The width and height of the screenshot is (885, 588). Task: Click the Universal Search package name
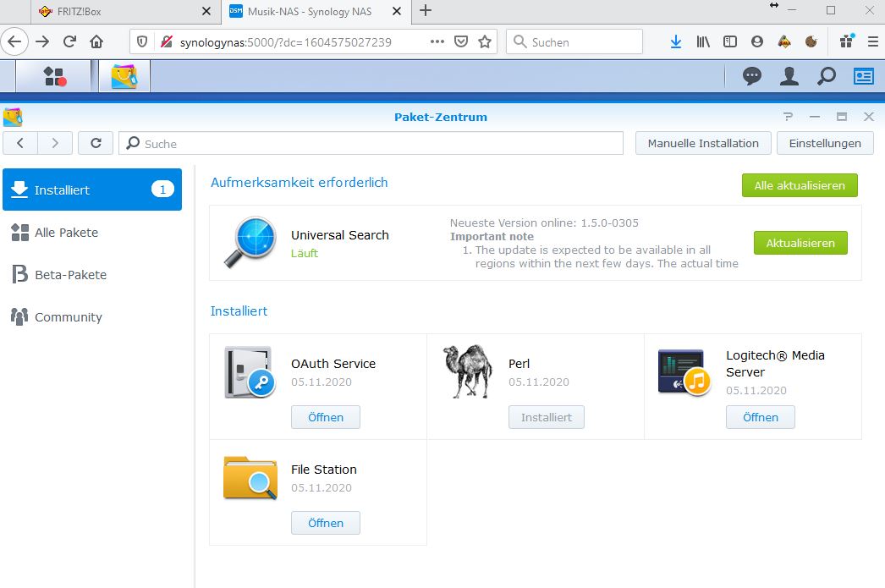pyautogui.click(x=340, y=235)
